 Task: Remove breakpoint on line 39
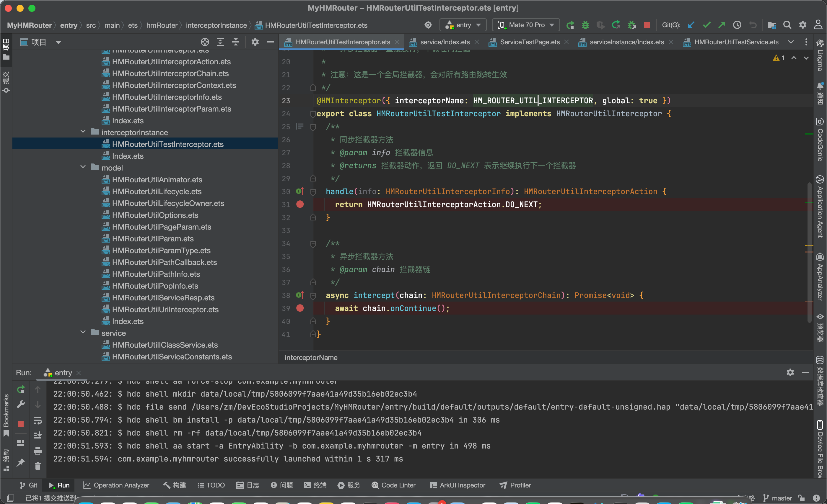(300, 308)
